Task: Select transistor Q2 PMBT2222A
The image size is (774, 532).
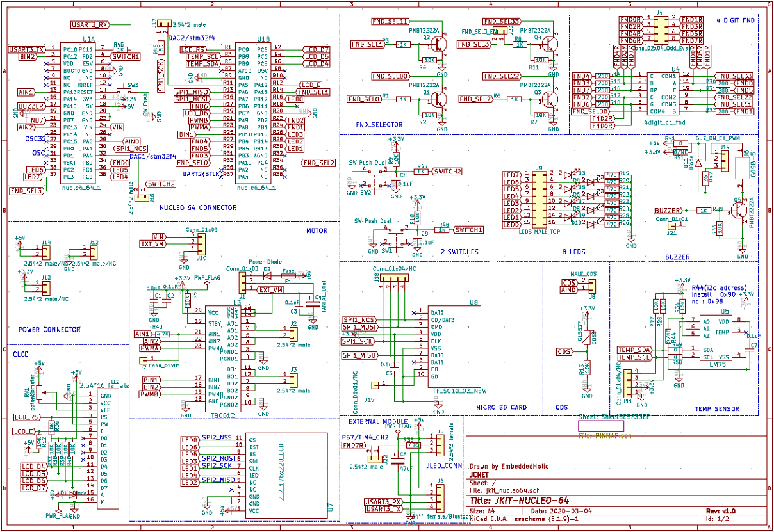Action: click(x=439, y=44)
